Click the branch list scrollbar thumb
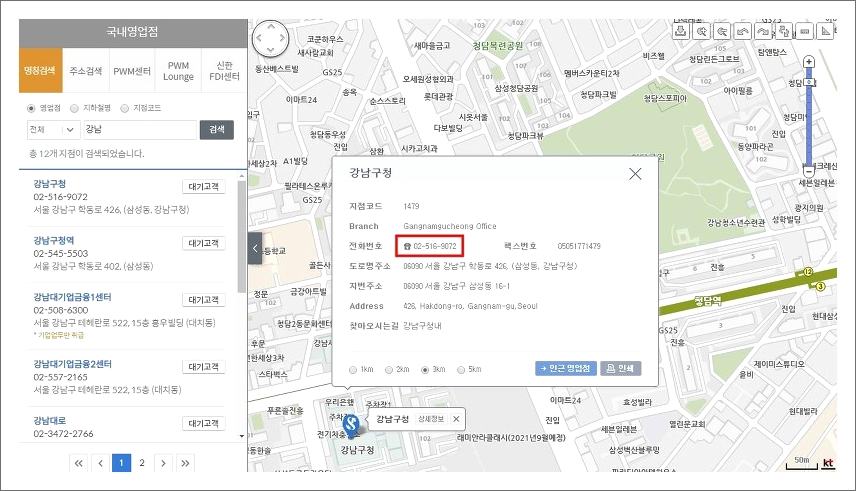Screen dimensions: 856x491 point(242,236)
